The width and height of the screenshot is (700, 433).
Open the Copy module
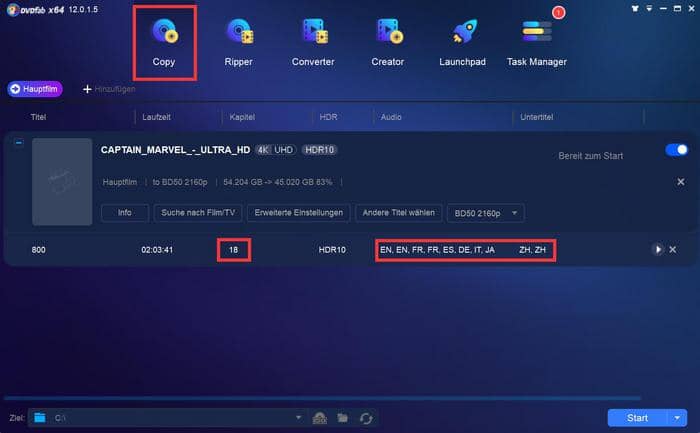[164, 43]
